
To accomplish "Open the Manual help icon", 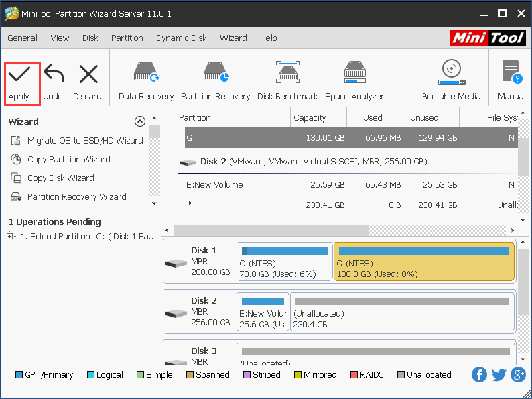I will pos(511,74).
